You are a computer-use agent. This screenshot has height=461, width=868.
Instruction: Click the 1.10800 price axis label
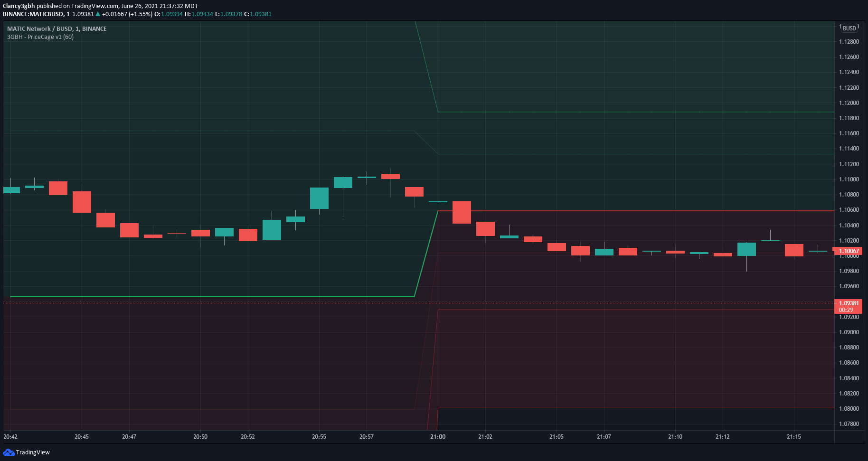click(x=849, y=195)
